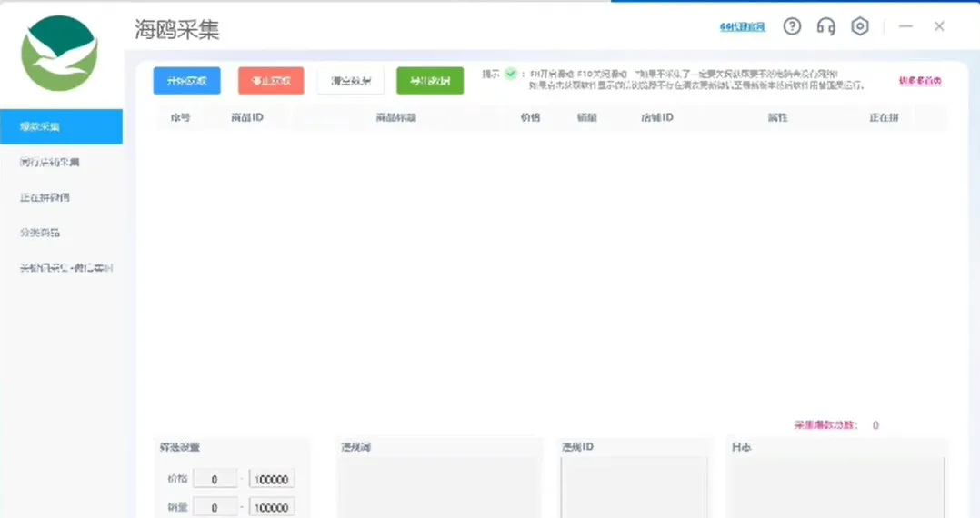Open customer service via headset icon

[x=825, y=26]
